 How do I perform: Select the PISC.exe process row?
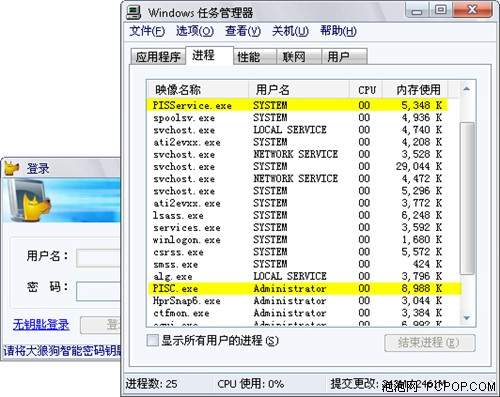304,288
